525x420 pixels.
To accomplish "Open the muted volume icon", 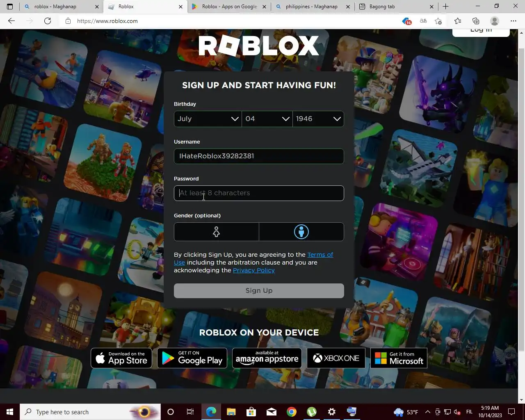I will [457, 412].
